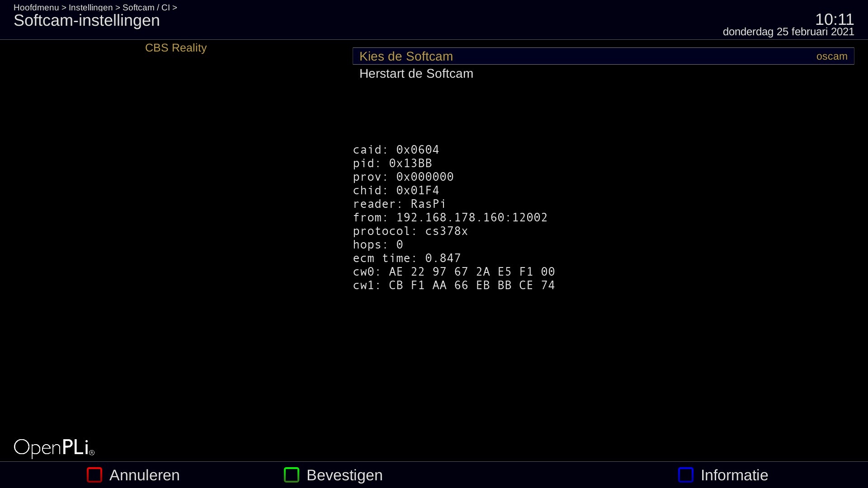Click the protocol cs378x line
The width and height of the screenshot is (868, 488).
click(410, 231)
